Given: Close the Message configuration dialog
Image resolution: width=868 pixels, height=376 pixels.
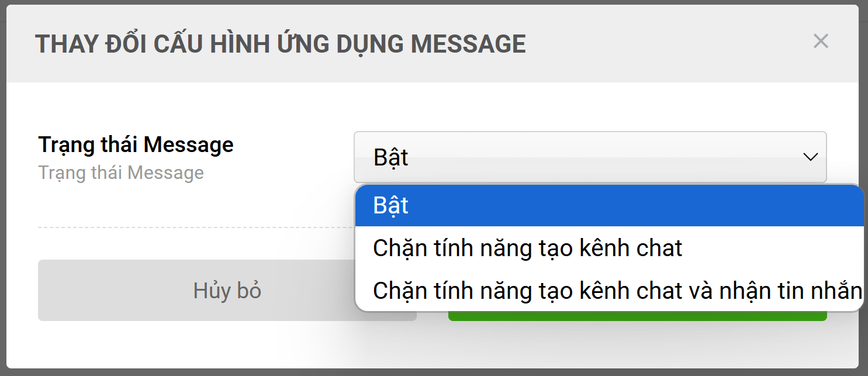Looking at the screenshot, I should [821, 41].
